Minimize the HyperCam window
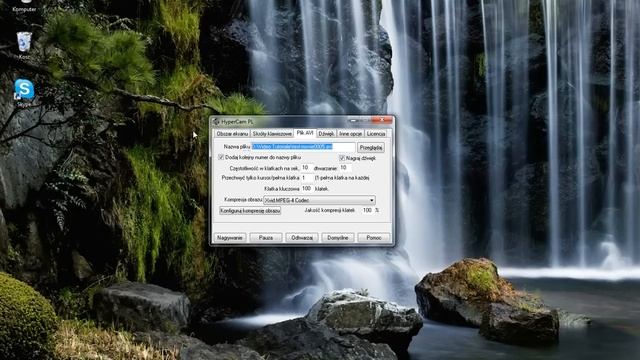This screenshot has width=640, height=360. pos(354,120)
